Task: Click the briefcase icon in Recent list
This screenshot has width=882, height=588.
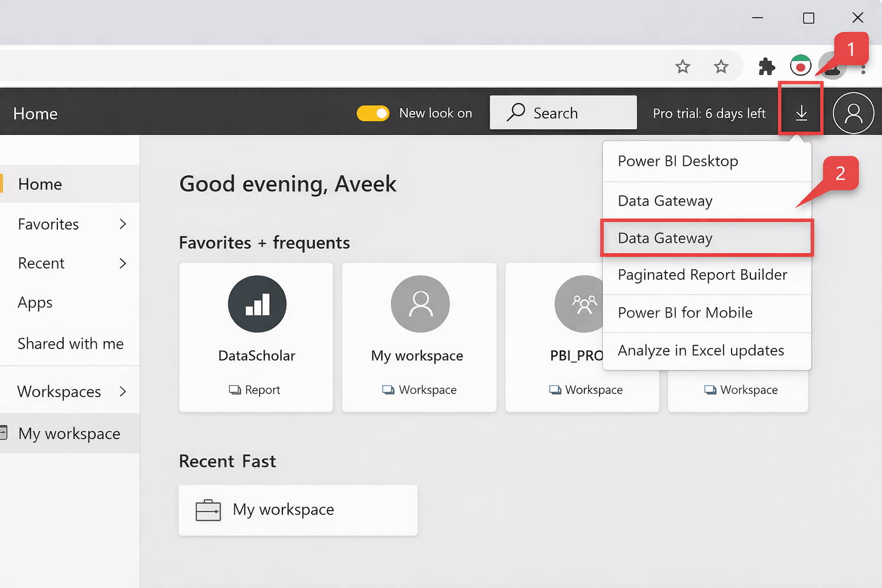Action: 208,510
